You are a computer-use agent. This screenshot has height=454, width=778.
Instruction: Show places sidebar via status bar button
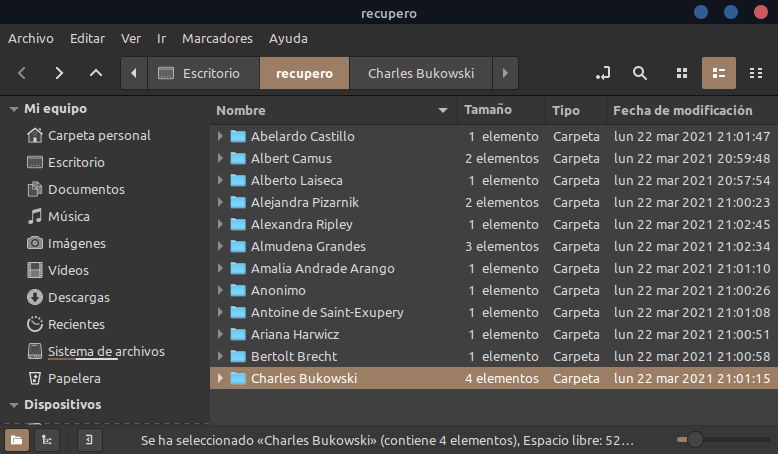coord(17,440)
